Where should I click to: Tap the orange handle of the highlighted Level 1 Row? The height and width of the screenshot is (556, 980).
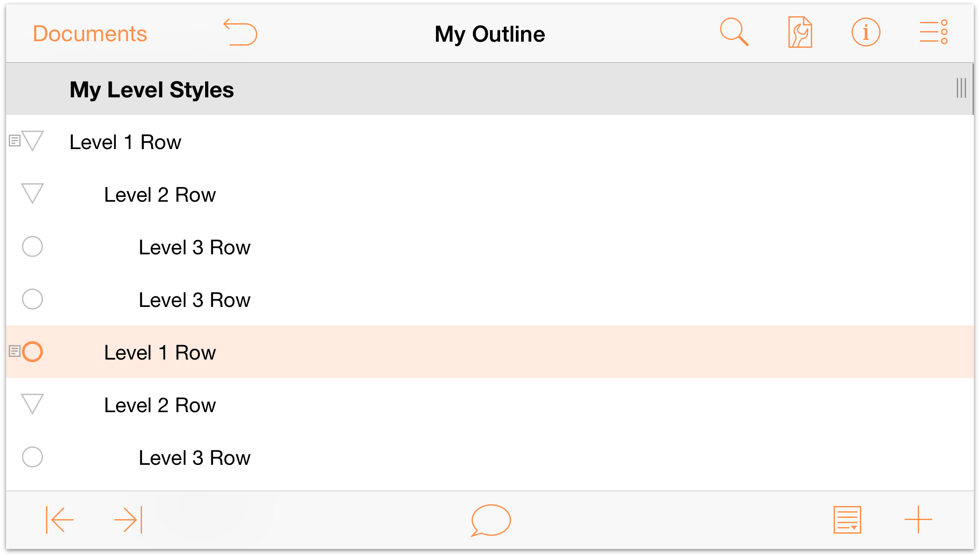(x=32, y=352)
